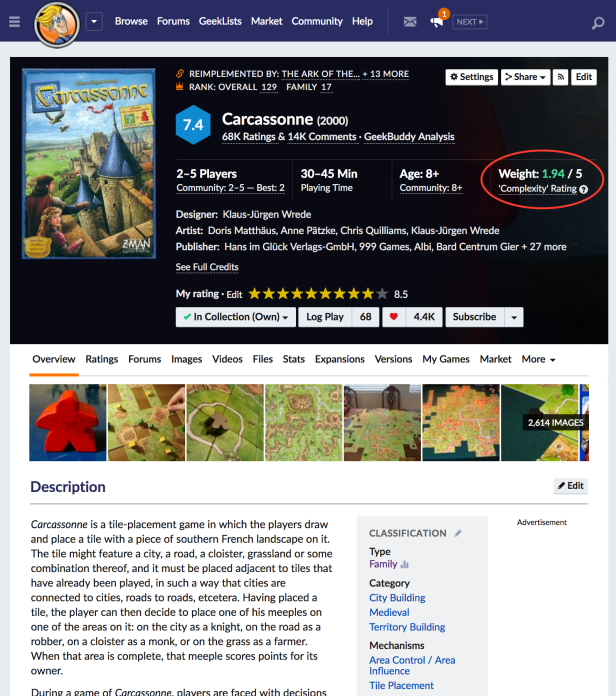Subscribe via the RSS feed icon

tap(561, 77)
